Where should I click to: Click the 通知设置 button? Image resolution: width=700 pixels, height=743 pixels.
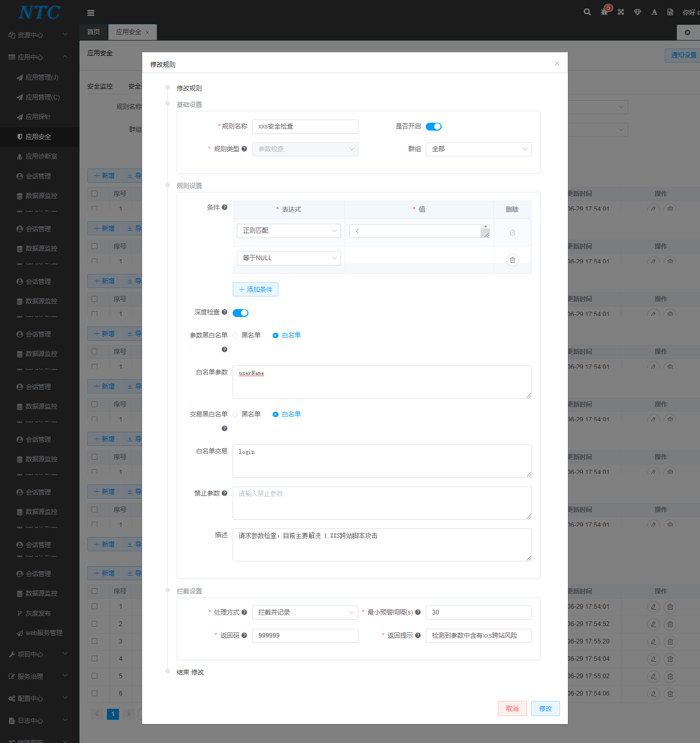coord(683,55)
